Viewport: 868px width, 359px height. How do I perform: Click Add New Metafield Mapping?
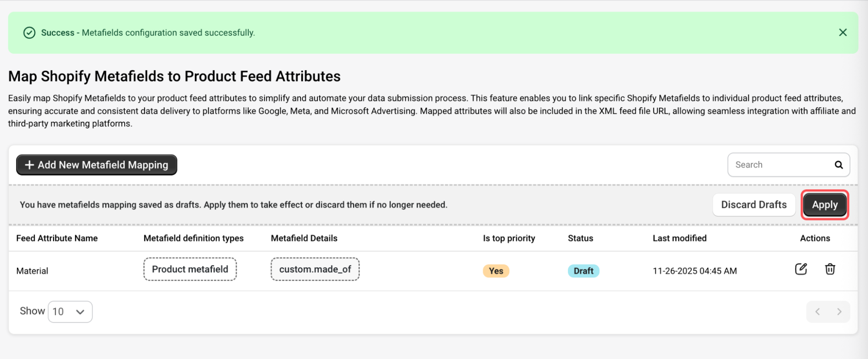point(96,165)
